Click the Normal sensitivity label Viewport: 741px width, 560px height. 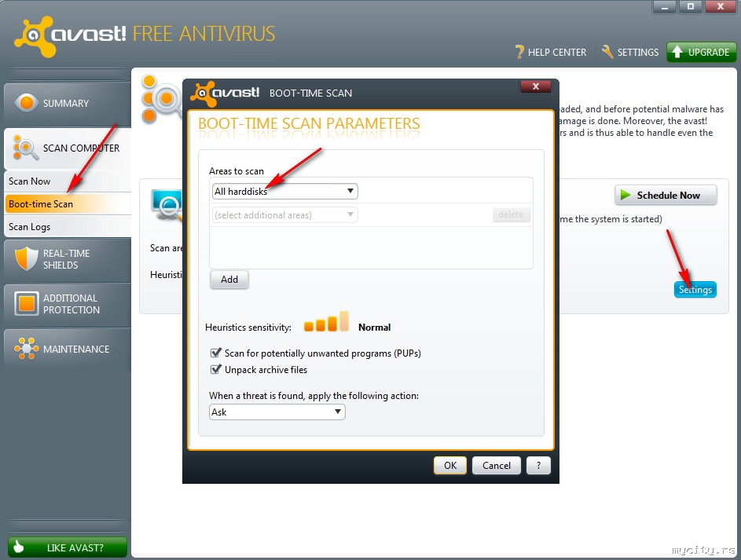pos(374,328)
